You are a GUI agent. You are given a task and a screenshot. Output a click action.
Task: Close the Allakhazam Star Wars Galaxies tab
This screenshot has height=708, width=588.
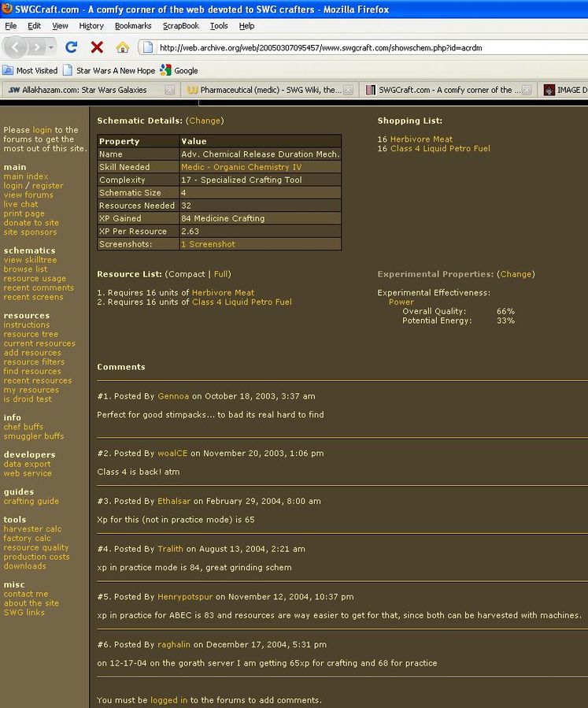tap(169, 91)
